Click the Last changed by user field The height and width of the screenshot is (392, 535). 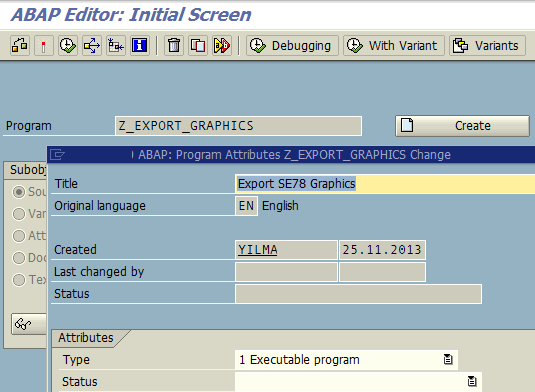[x=286, y=272]
